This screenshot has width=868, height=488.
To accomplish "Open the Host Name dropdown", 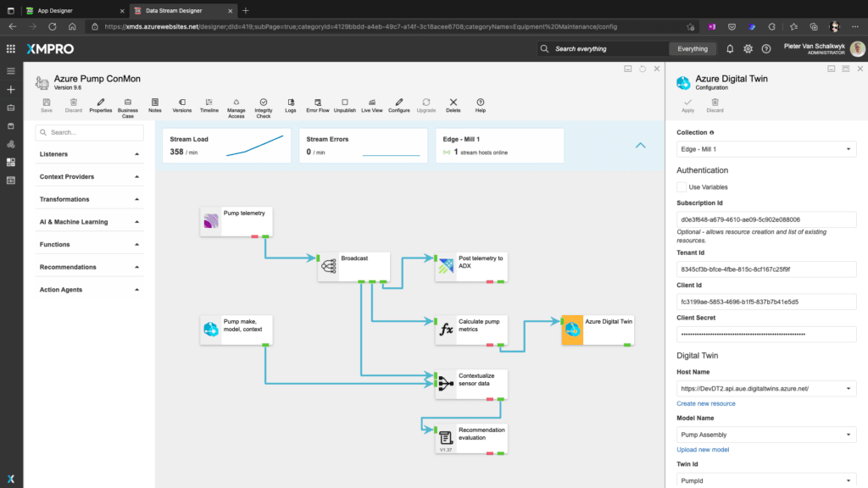I will pyautogui.click(x=766, y=388).
